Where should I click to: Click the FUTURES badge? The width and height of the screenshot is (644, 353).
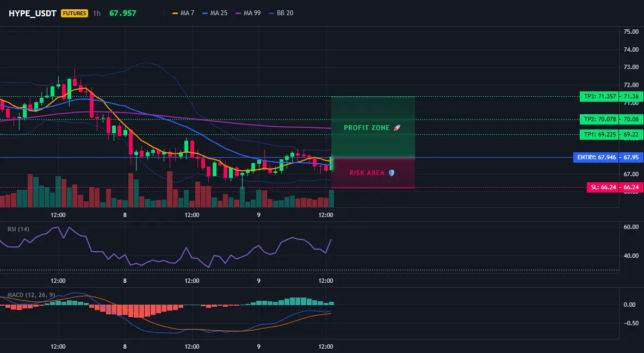click(75, 13)
